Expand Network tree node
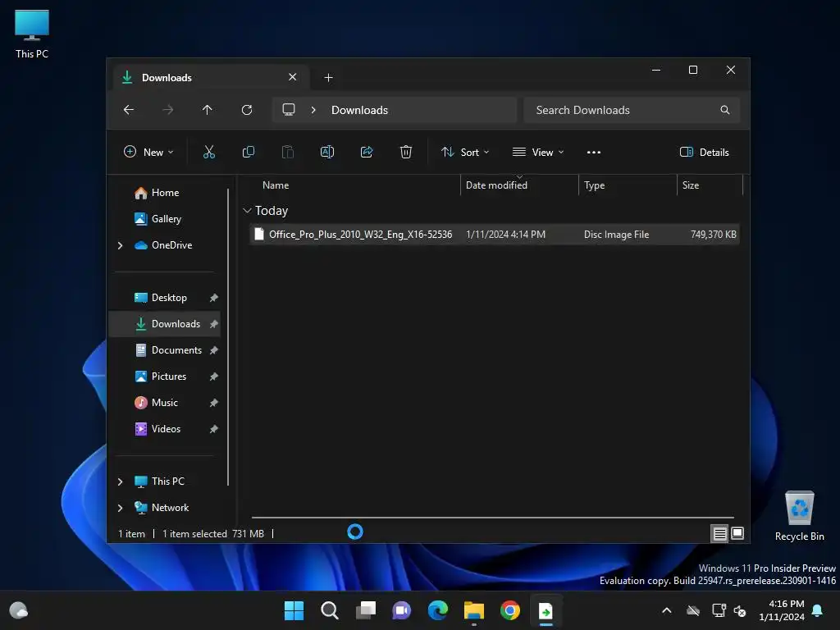 pyautogui.click(x=120, y=508)
